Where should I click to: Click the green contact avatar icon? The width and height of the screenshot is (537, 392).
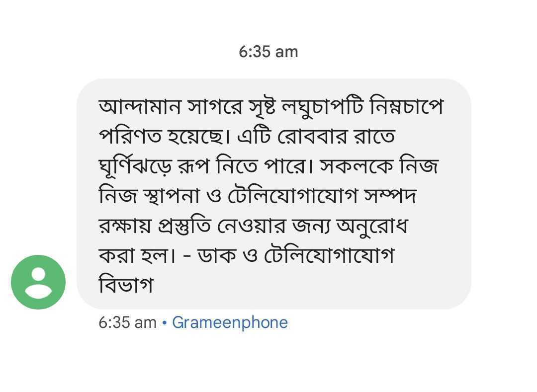click(x=38, y=282)
